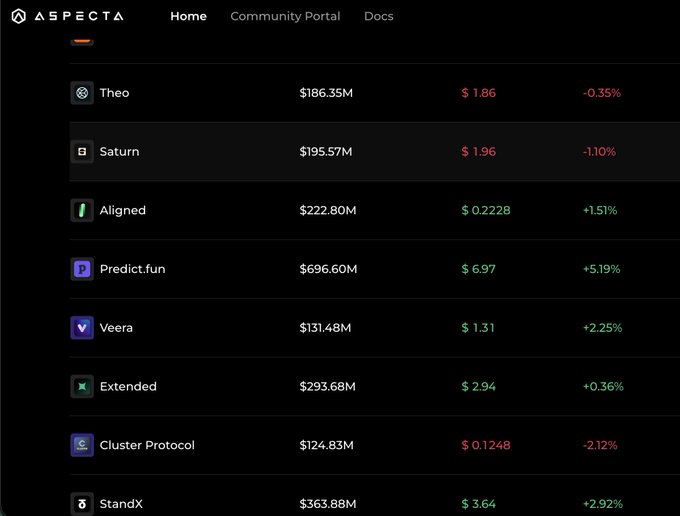Click Extended price $ 2.94

[x=478, y=386]
